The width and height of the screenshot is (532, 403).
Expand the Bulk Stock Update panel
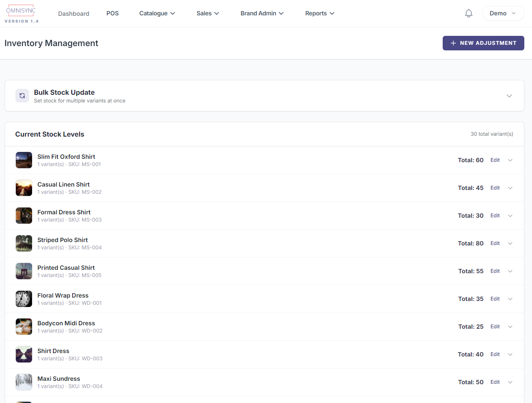[509, 96]
